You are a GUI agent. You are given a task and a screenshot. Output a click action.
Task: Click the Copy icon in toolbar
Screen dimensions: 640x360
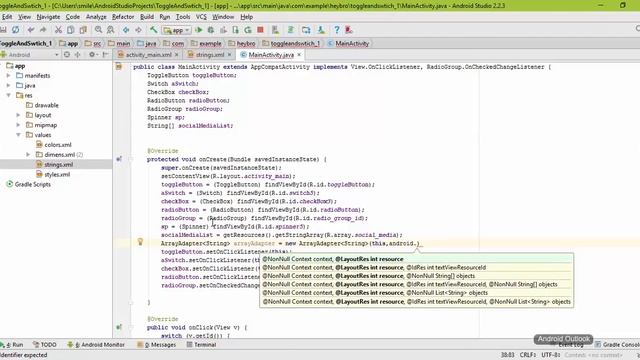(71, 30)
